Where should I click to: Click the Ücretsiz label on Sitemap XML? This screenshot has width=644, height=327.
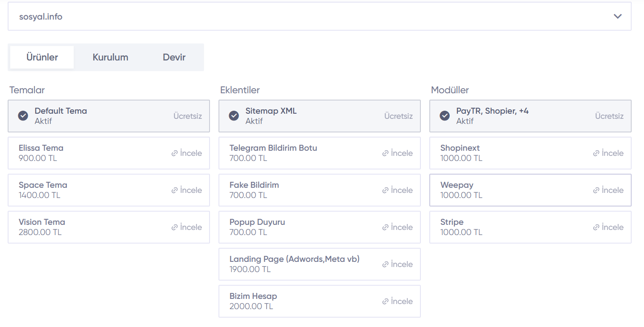coord(398,116)
